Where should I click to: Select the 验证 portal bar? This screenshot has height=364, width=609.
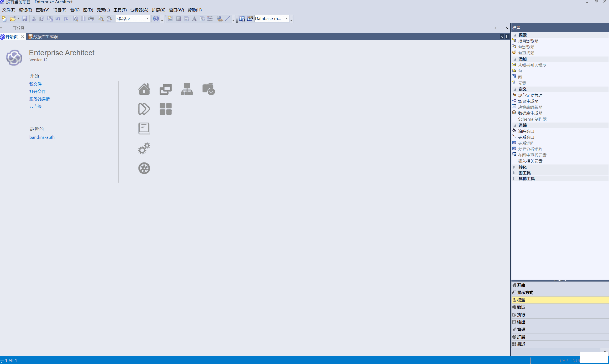pos(560,307)
